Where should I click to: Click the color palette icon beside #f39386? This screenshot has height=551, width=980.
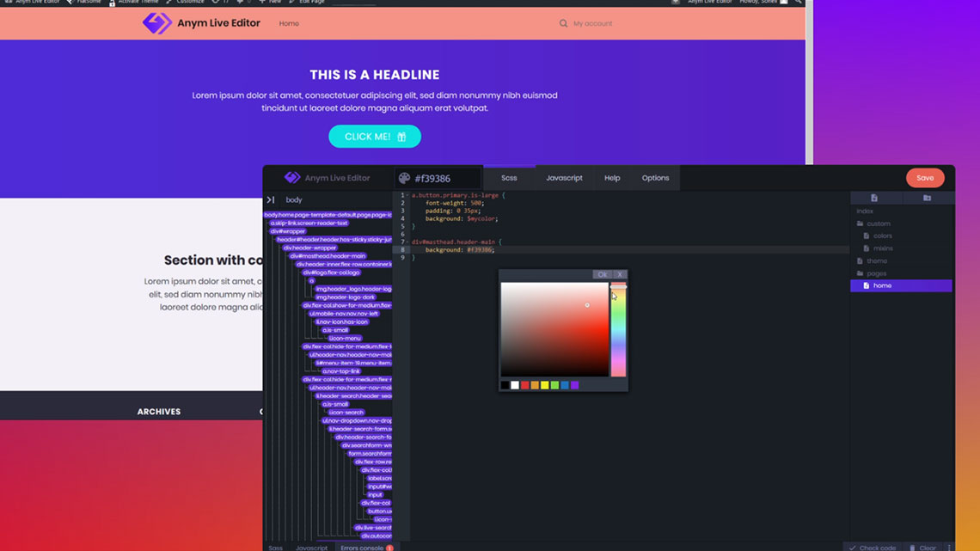(x=404, y=178)
